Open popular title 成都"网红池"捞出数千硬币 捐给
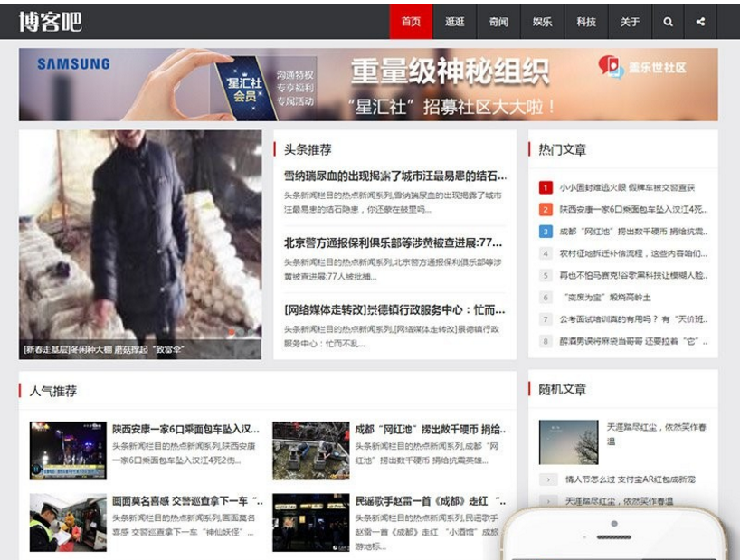Viewport: 740px width, 560px height. pyautogui.click(x=431, y=430)
